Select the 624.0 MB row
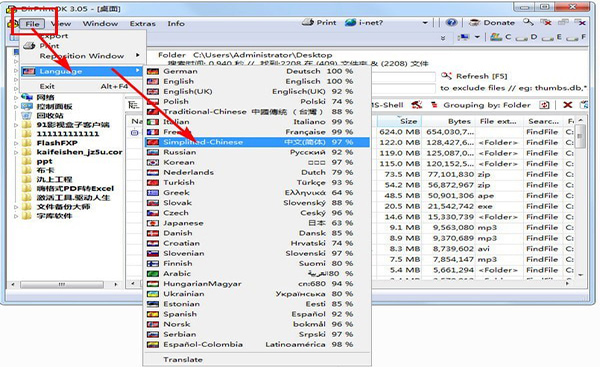The width and height of the screenshot is (600, 367). [476, 132]
